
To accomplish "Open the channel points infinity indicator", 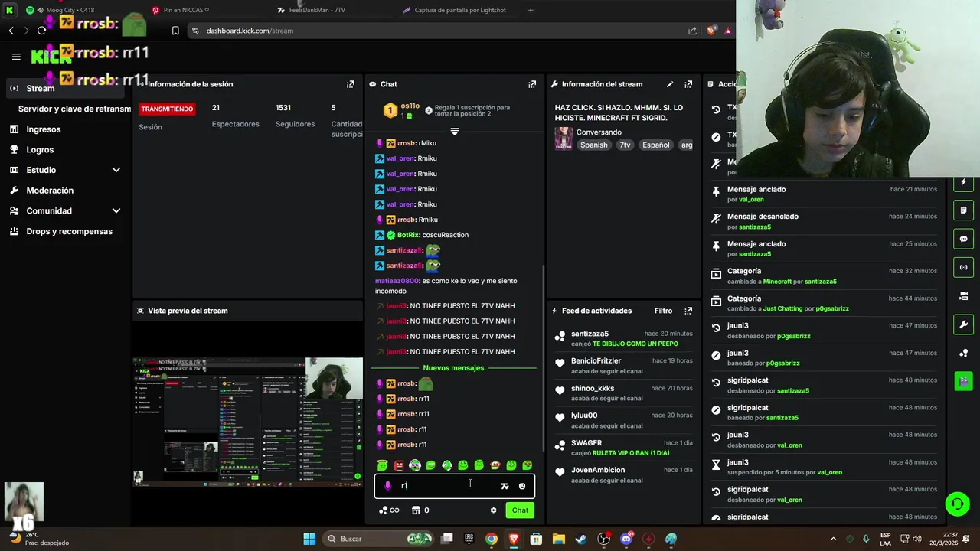I will click(390, 510).
